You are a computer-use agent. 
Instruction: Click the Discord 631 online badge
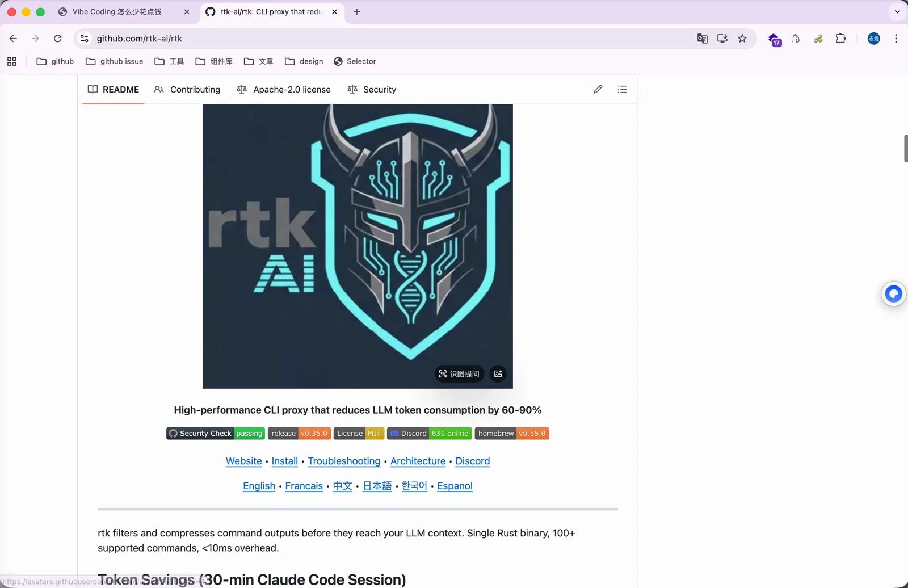click(429, 434)
